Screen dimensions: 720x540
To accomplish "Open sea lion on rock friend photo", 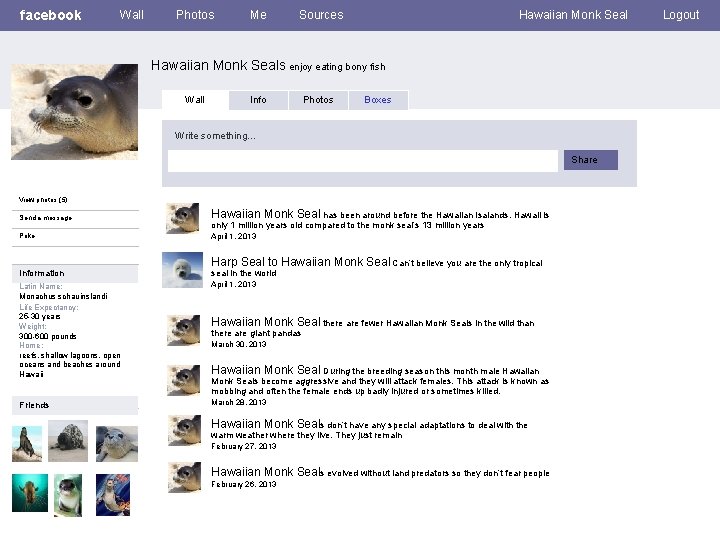I will [27, 444].
